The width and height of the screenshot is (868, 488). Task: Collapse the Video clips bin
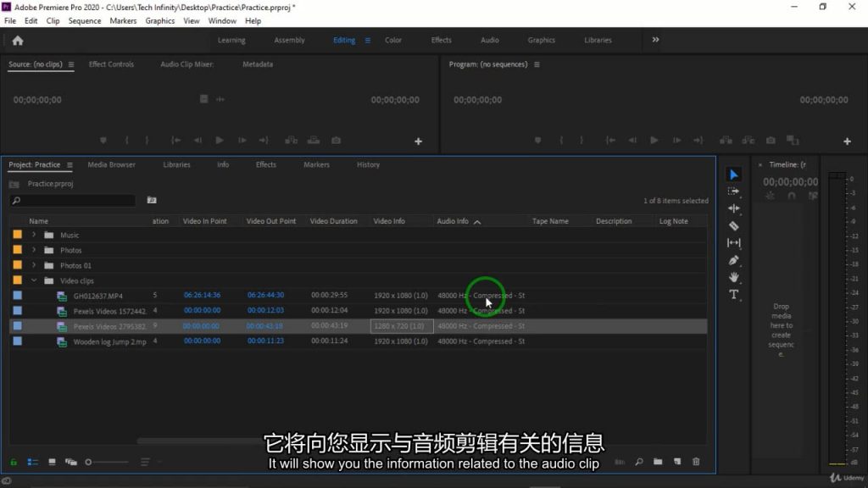pos(34,280)
